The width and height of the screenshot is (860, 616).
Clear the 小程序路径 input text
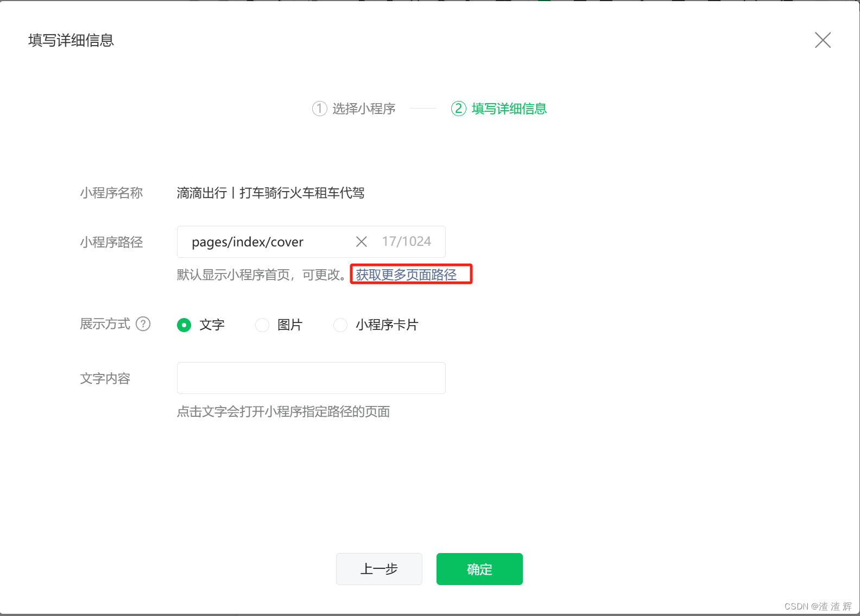[361, 242]
